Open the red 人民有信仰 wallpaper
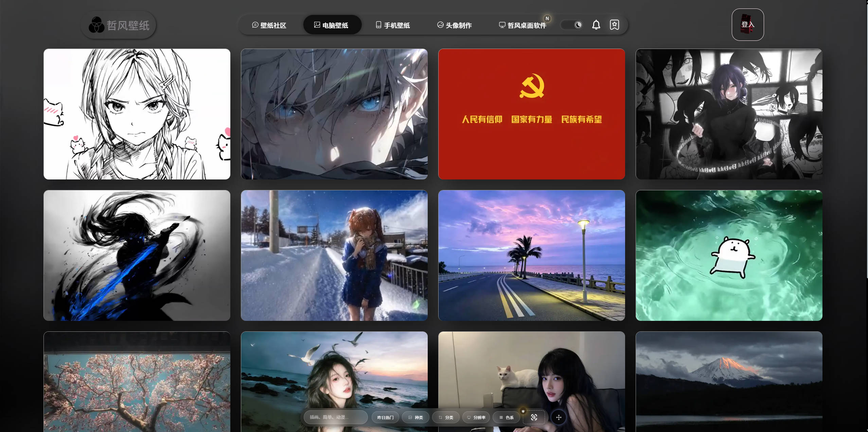The height and width of the screenshot is (432, 868). click(x=532, y=114)
